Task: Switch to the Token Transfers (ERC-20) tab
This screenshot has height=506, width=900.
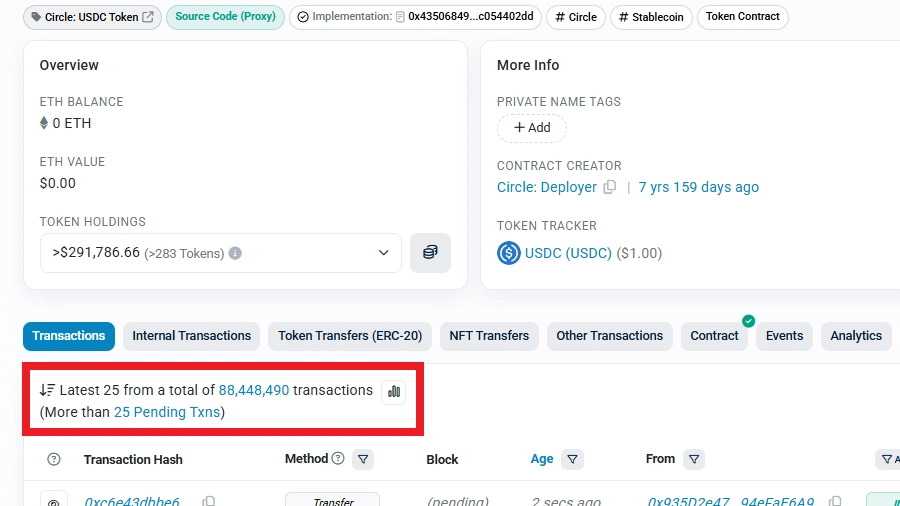Action: point(350,336)
